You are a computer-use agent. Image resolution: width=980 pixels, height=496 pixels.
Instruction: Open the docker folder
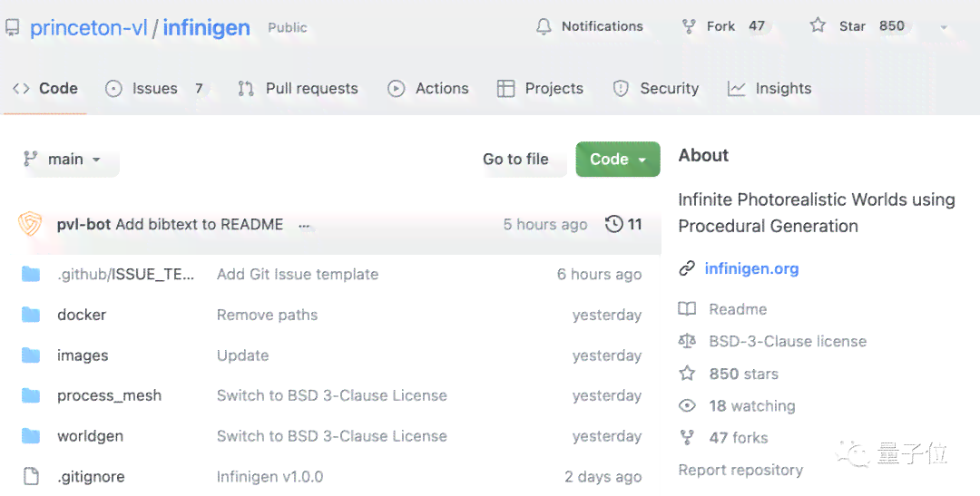(x=82, y=315)
